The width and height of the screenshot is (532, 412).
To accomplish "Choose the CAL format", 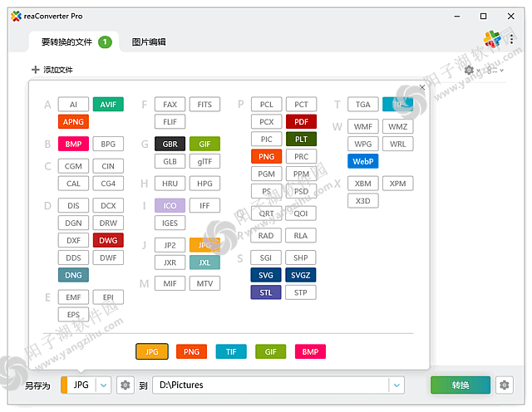I will pyautogui.click(x=73, y=184).
